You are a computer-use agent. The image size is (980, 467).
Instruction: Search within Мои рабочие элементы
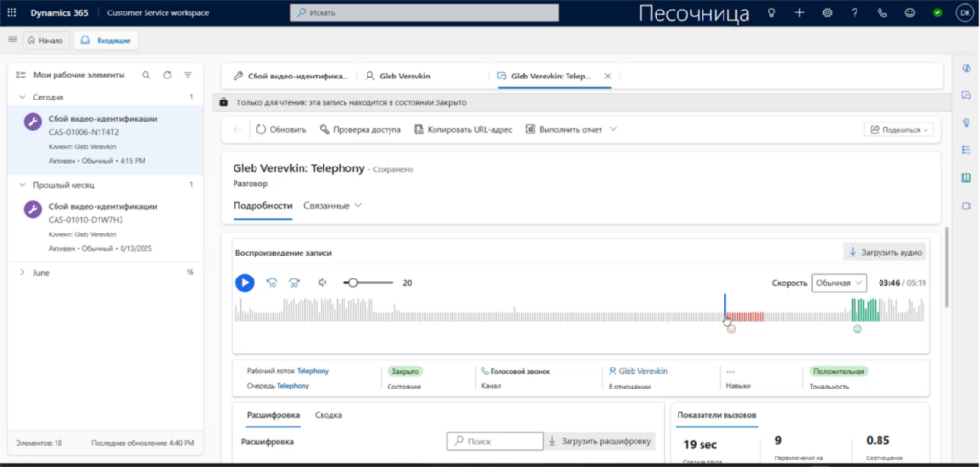click(146, 75)
